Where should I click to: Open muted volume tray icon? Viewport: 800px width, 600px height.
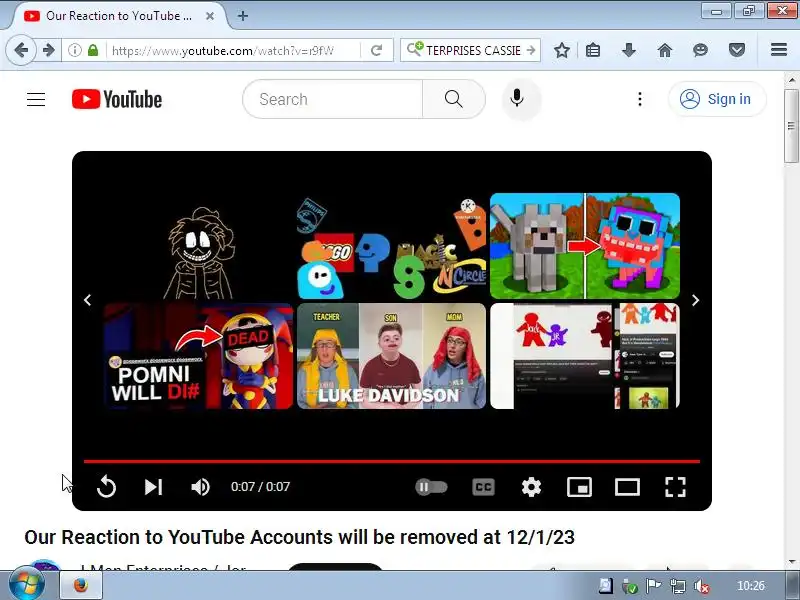point(702,586)
